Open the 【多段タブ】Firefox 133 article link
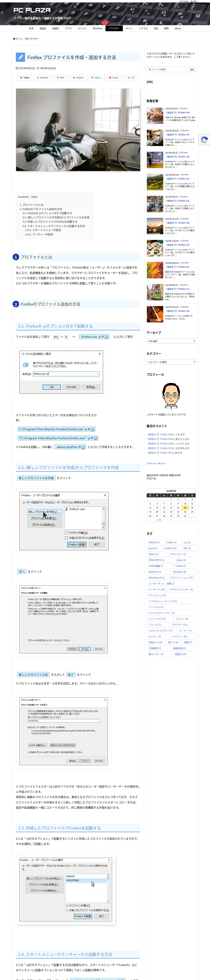210x980 pixels. click(x=177, y=245)
